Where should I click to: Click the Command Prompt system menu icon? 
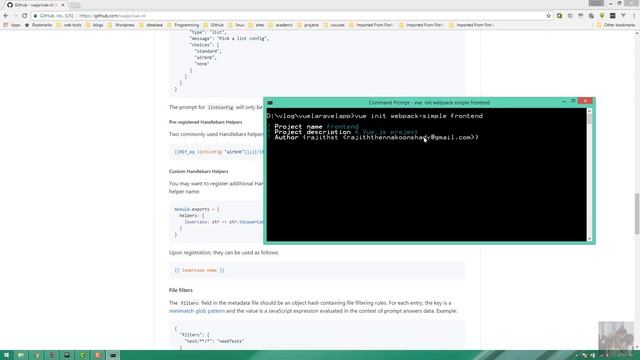tap(270, 102)
